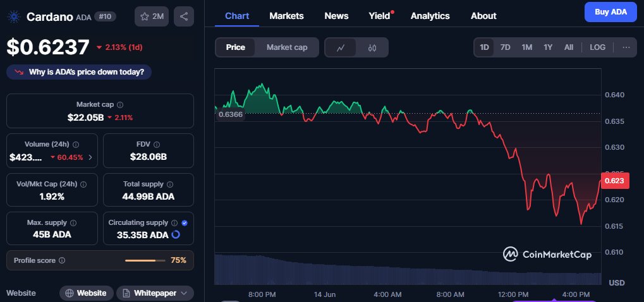This screenshot has width=644, height=302.
Task: Select the 7D time range
Action: point(505,47)
